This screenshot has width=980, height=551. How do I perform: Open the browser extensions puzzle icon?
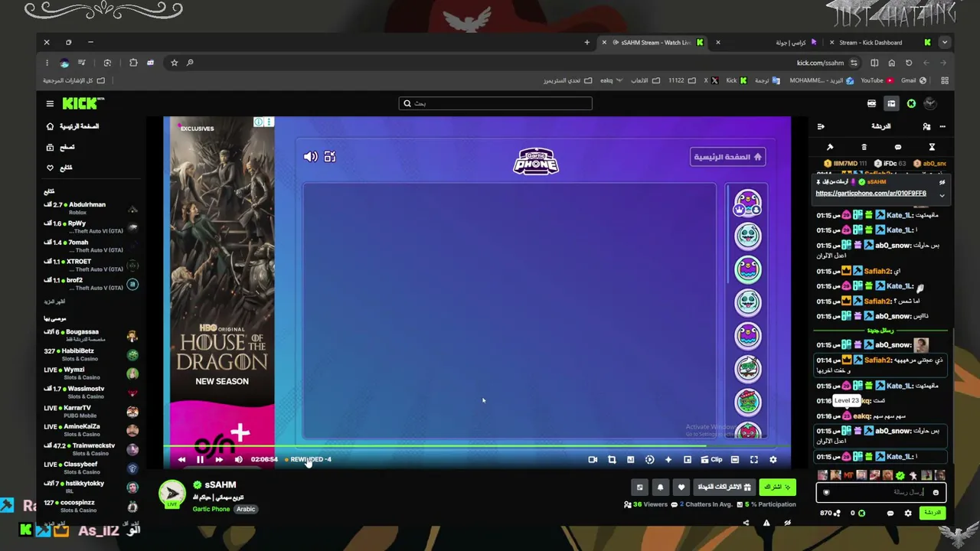coord(133,63)
